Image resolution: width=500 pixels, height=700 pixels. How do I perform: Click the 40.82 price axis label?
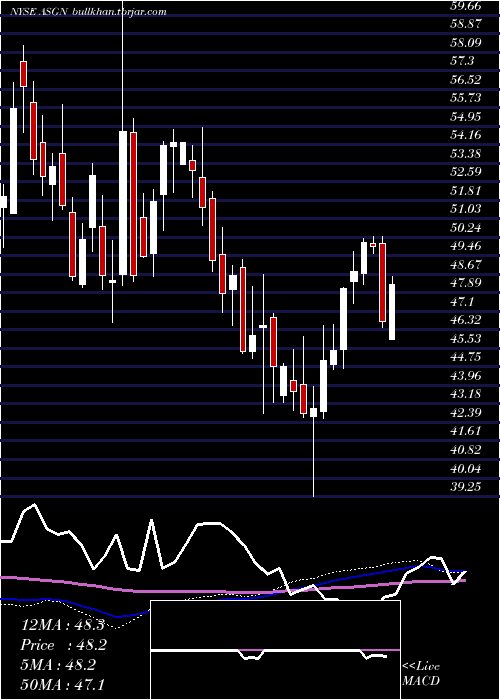pos(465,450)
